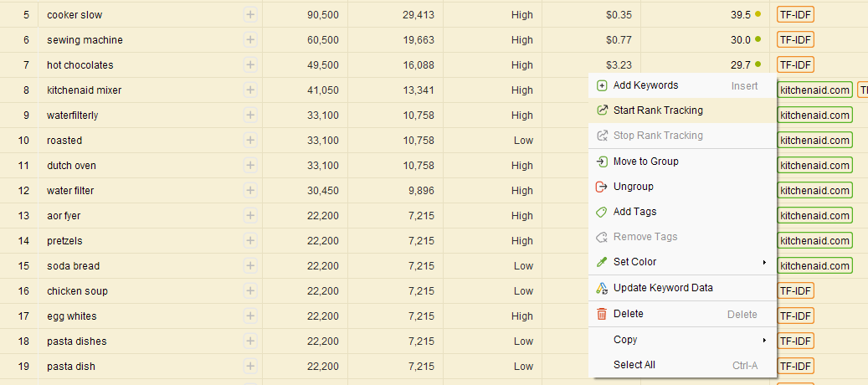Click the Start Rank Tracking chart icon
The width and height of the screenshot is (868, 385).
(601, 110)
